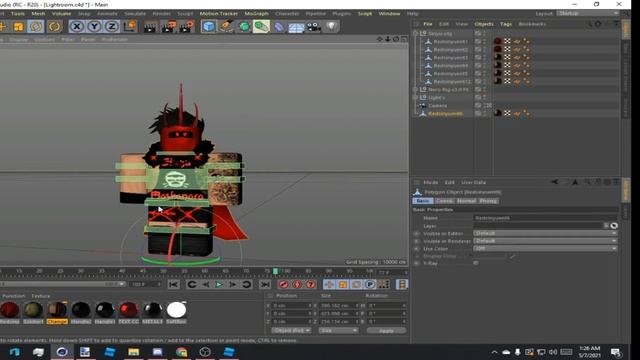Play the animation forward

tap(219, 284)
